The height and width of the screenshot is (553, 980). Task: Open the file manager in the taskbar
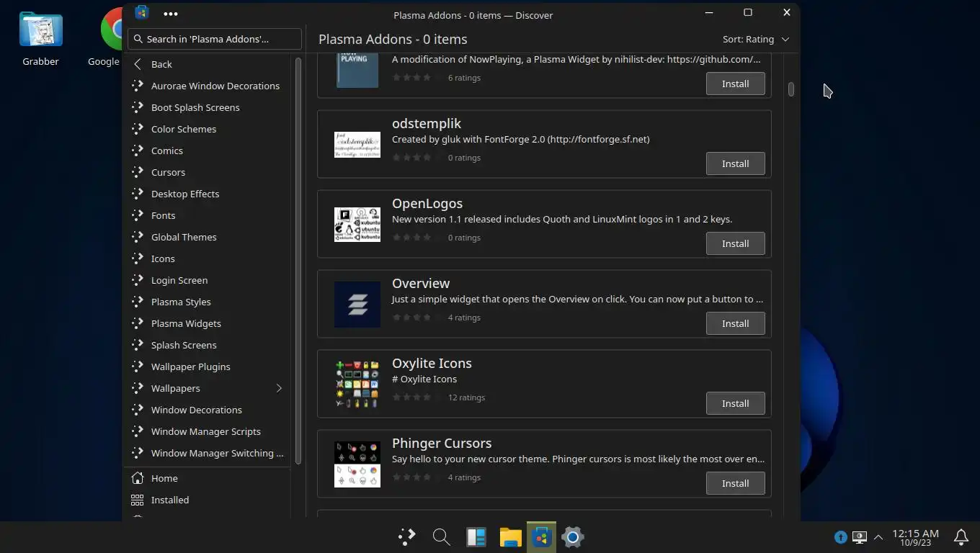[511, 536]
